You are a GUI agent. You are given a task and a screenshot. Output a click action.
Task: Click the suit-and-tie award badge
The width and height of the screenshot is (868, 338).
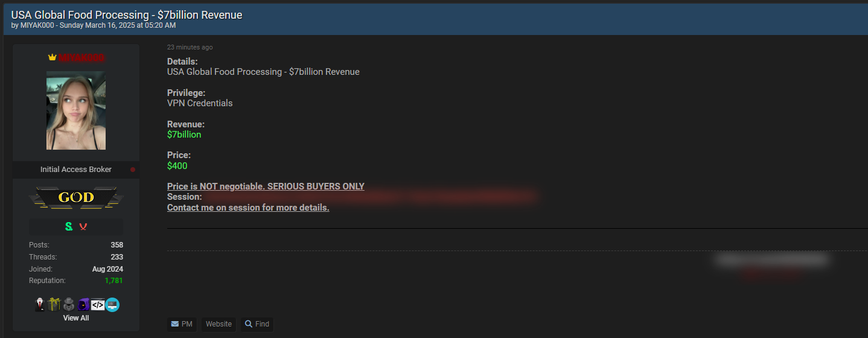coord(40,305)
